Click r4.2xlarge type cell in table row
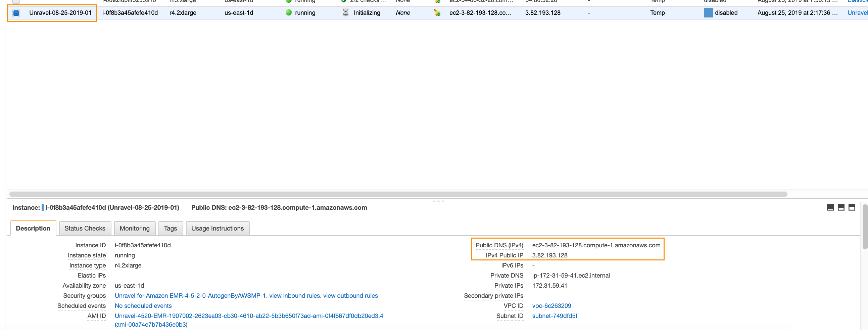This screenshot has width=868, height=330. pos(183,13)
